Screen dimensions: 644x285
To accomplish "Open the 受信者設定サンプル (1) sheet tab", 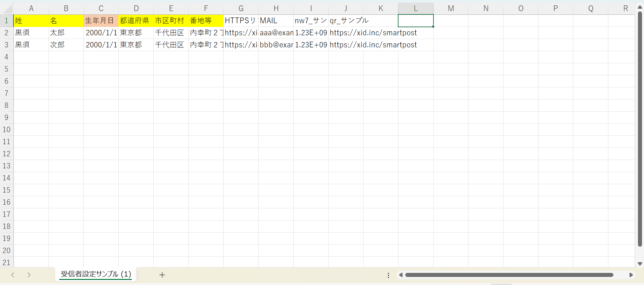I will [x=96, y=274].
